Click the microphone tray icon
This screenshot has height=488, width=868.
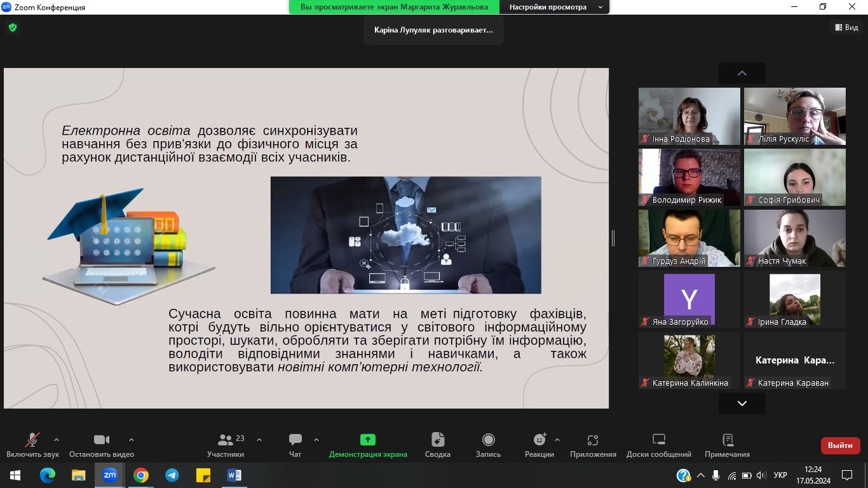click(x=716, y=475)
